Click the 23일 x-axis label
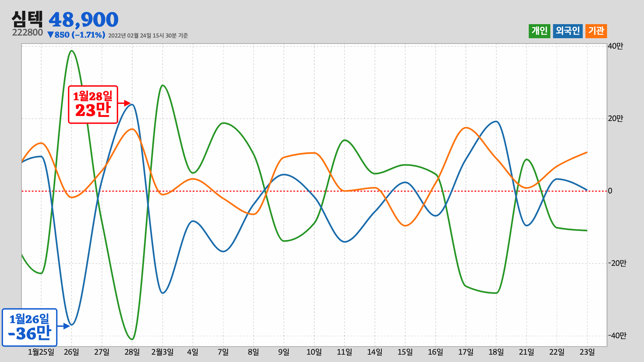Image resolution: width=644 pixels, height=362 pixels. click(587, 352)
